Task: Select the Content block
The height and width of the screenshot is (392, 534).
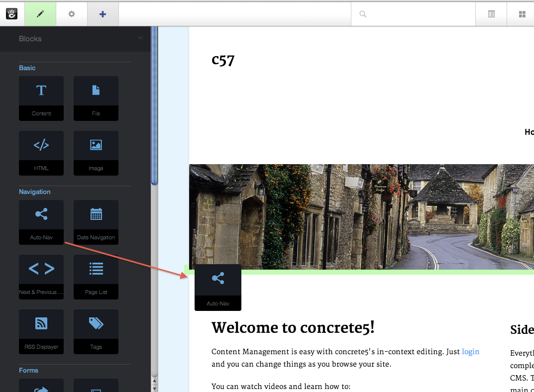Action: pos(41,98)
